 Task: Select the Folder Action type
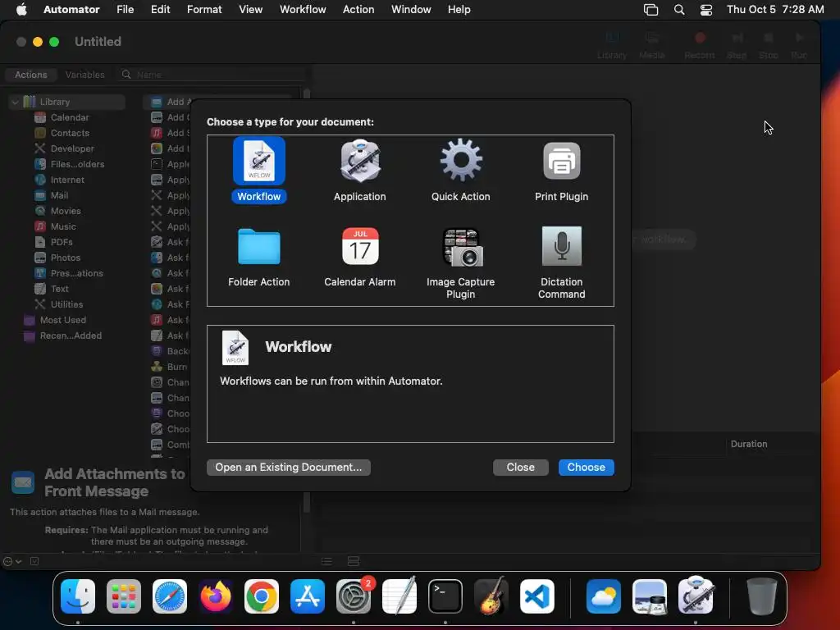coord(258,257)
